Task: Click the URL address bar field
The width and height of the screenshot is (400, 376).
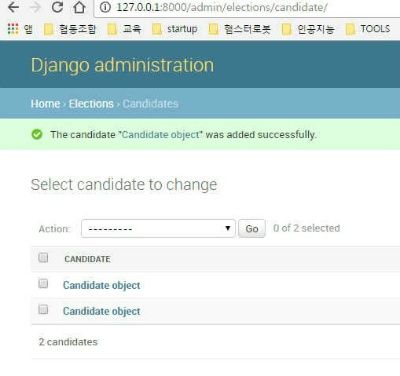Action: pos(248,7)
